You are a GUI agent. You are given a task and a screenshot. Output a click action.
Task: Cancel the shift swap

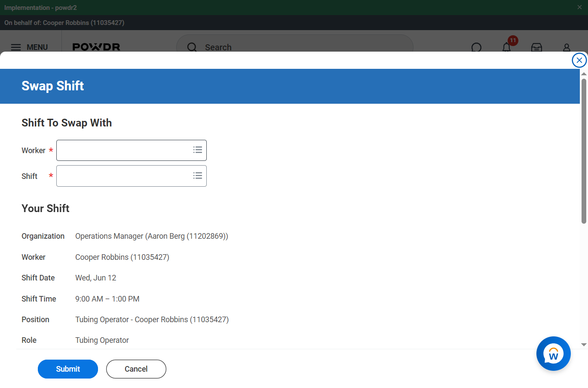tap(136, 369)
